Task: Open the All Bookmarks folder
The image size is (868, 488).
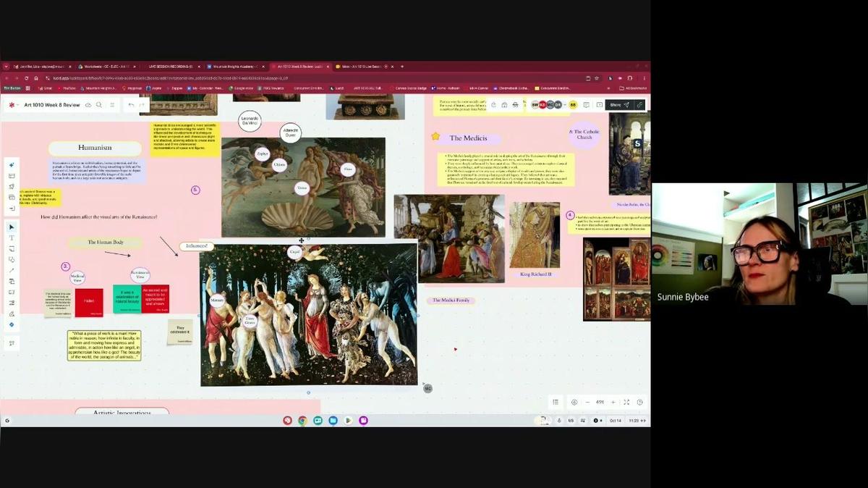Action: tap(633, 88)
